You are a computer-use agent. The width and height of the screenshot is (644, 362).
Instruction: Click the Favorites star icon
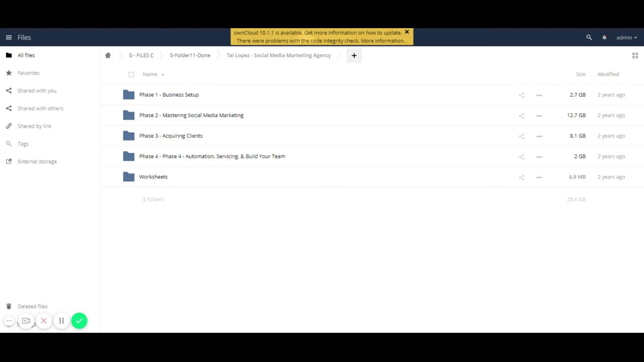[9, 73]
